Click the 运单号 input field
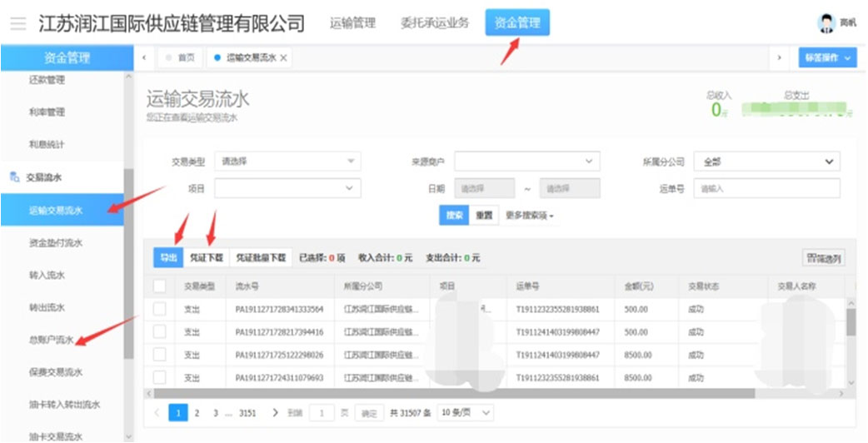868x443 pixels. click(766, 189)
